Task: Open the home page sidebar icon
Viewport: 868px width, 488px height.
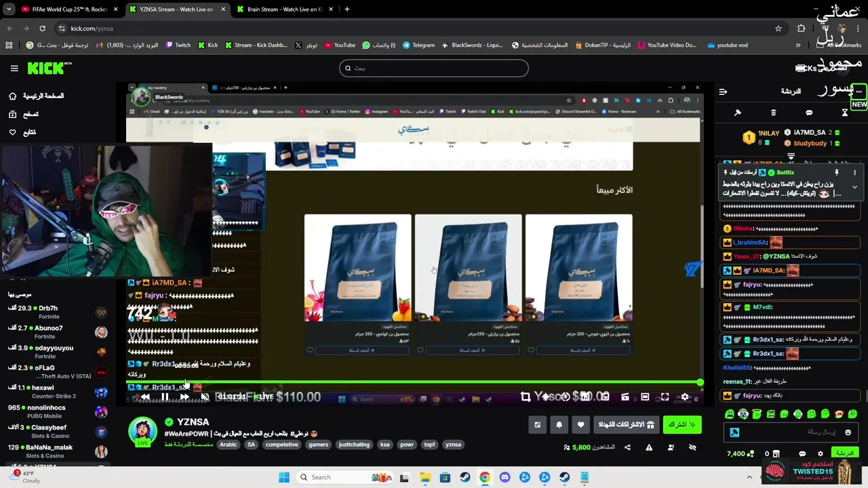Action: point(12,96)
